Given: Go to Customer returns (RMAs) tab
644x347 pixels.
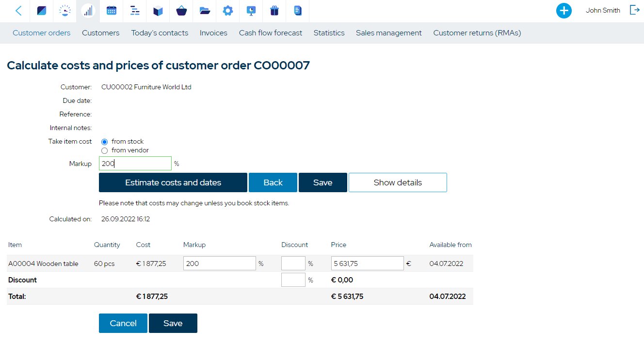Looking at the screenshot, I should point(477,33).
